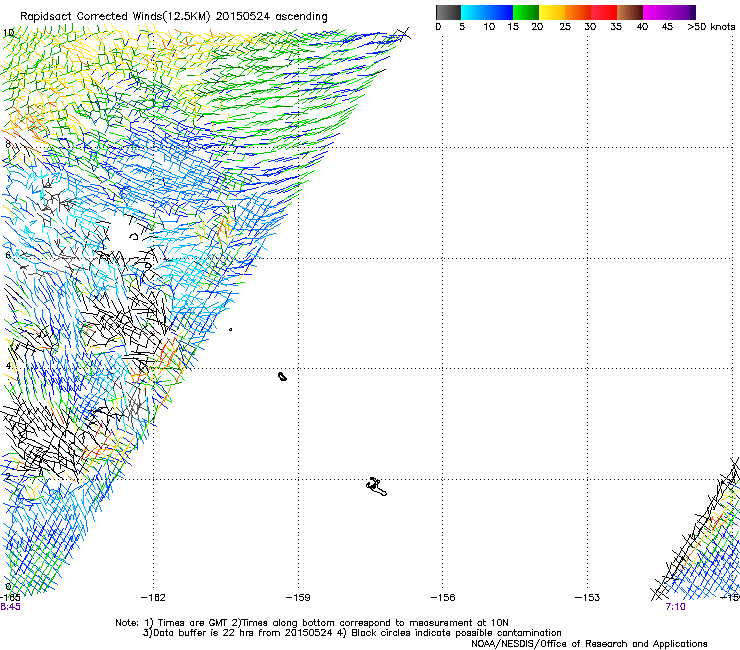Screen dimensions: 740x650
Task: Click the '45' label under the color bar
Action: tap(667, 27)
